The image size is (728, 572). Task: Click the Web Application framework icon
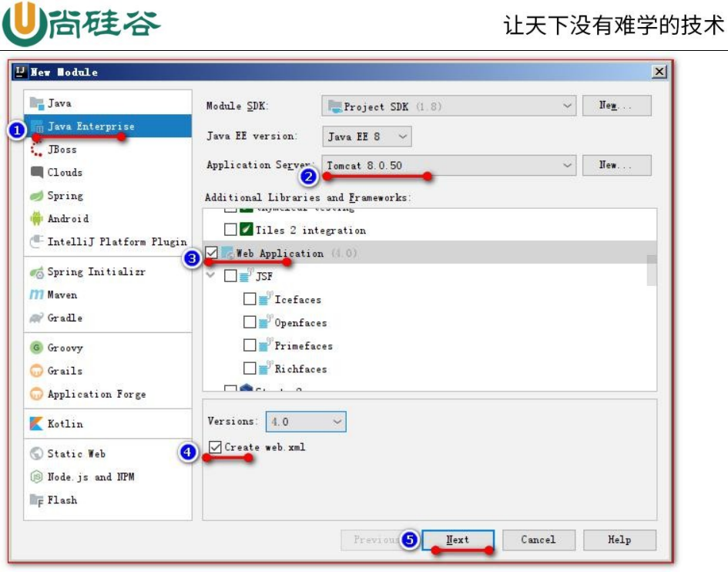pos(227,254)
